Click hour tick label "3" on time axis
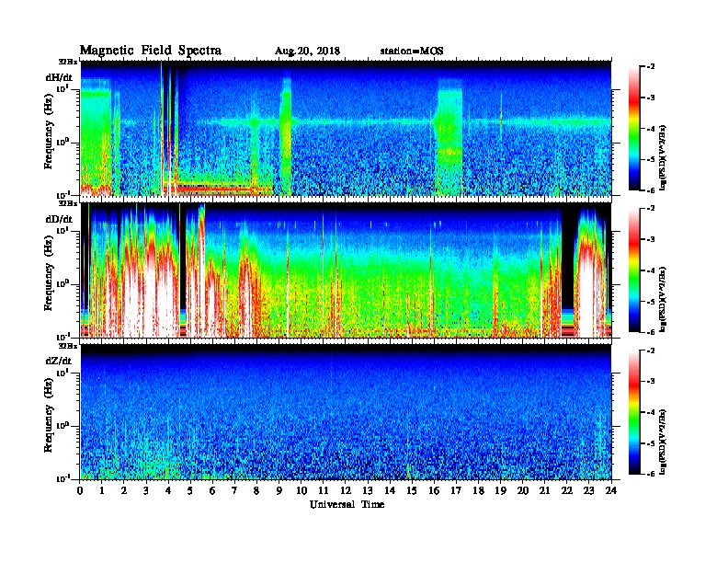 [x=146, y=491]
